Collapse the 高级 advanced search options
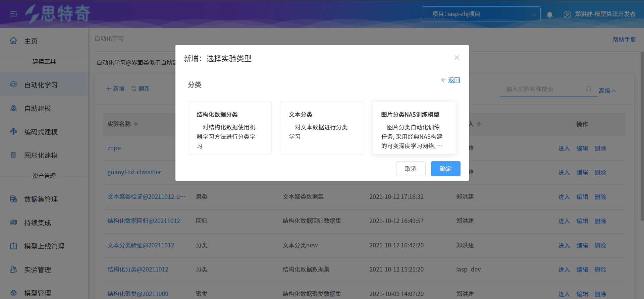644x299 pixels. (x=607, y=91)
